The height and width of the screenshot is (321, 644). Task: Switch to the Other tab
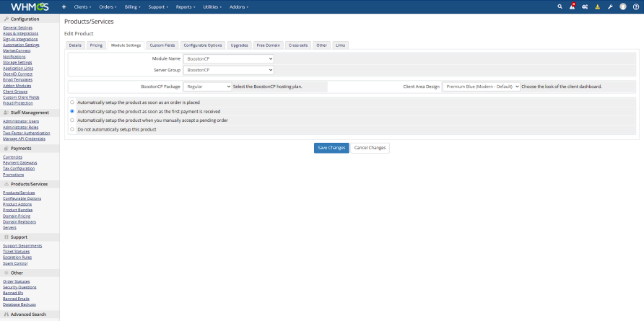[321, 45]
